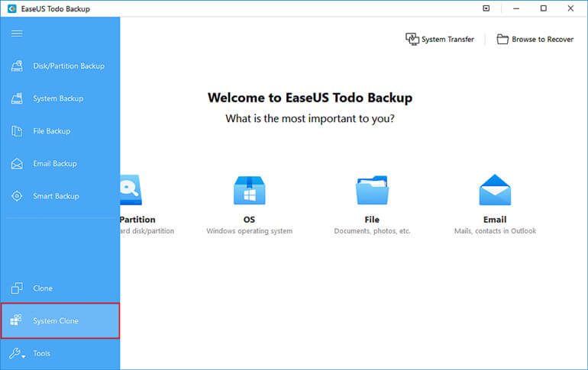
Task: Click the Tools label in the sidebar
Action: point(42,353)
